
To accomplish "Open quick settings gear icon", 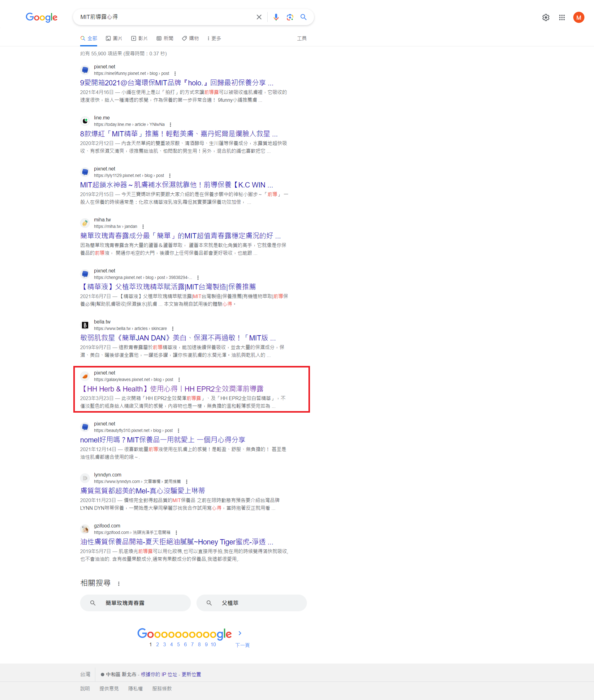I will [545, 18].
